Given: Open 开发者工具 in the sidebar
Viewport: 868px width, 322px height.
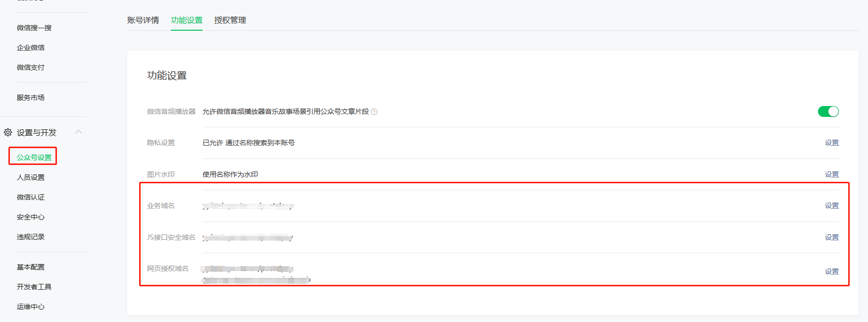Looking at the screenshot, I should pos(34,287).
